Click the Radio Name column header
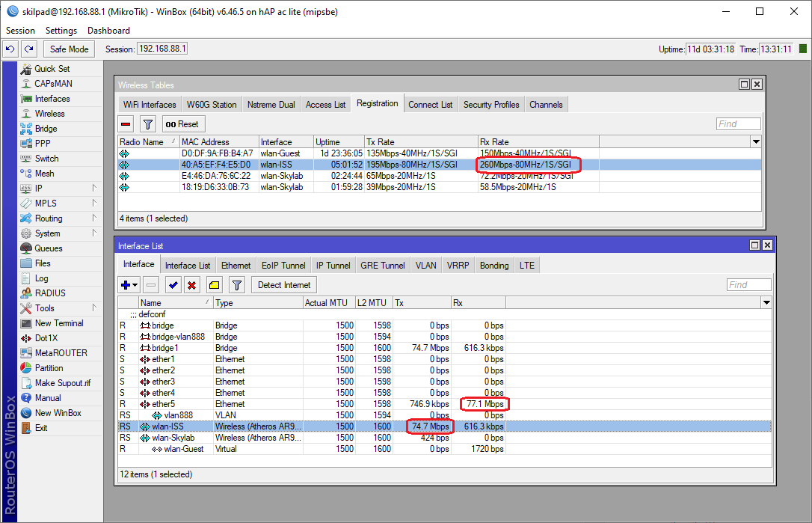Image resolution: width=812 pixels, height=523 pixels. tap(149, 142)
